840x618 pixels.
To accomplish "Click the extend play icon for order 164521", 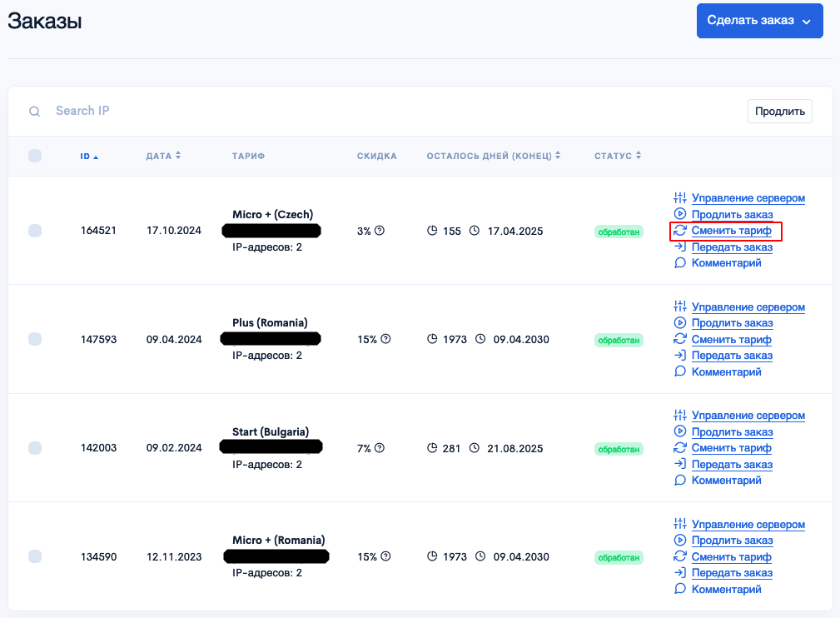I will coord(680,214).
